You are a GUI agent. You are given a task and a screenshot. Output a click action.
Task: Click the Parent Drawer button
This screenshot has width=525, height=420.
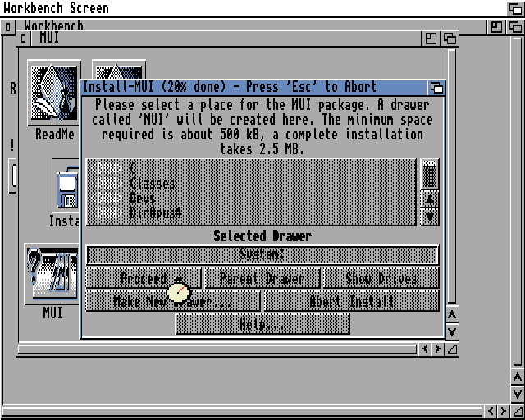tap(262, 278)
